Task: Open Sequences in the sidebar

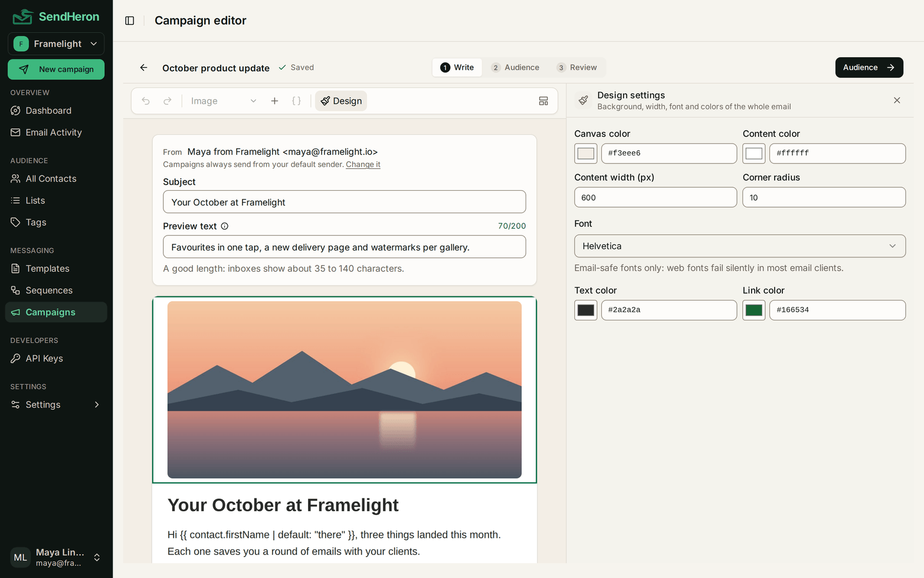Action: point(56,290)
